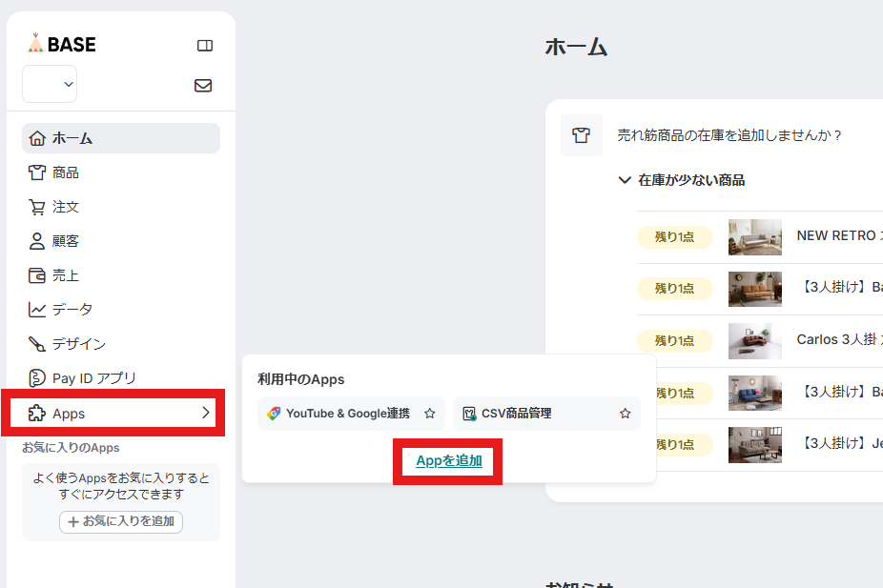883x588 pixels.
Task: Expand the Apps submenu arrow
Action: coord(206,413)
